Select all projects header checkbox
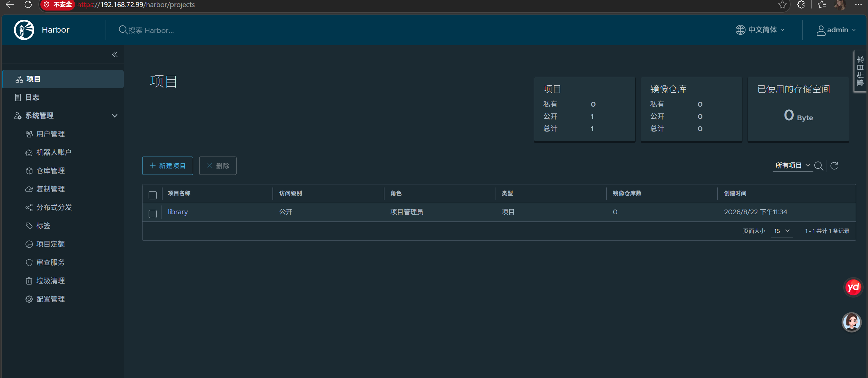 click(153, 195)
